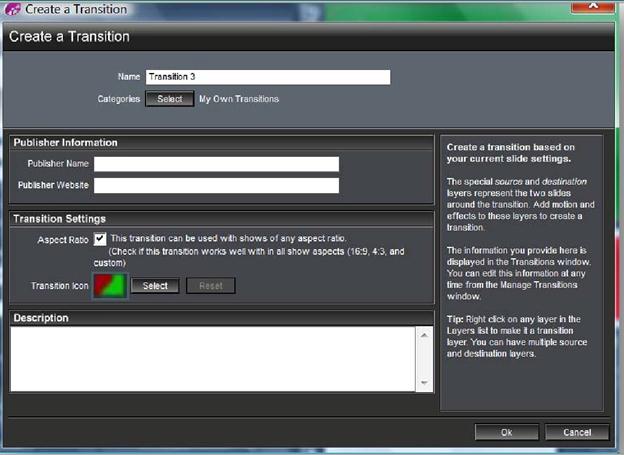Close the Create a Transition window
Screen dimensions: 624x455
point(593,6)
